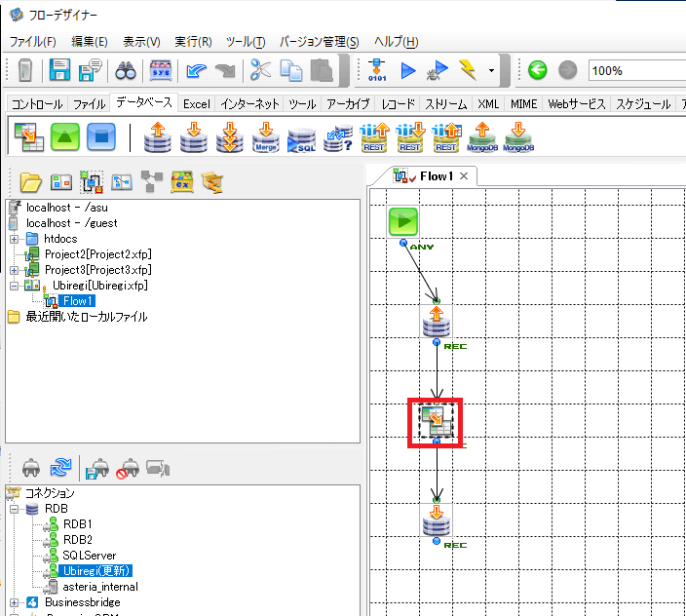Screen dimensions: 686x616
Task: Select localhost - /guest server entry
Action: pos(72,223)
